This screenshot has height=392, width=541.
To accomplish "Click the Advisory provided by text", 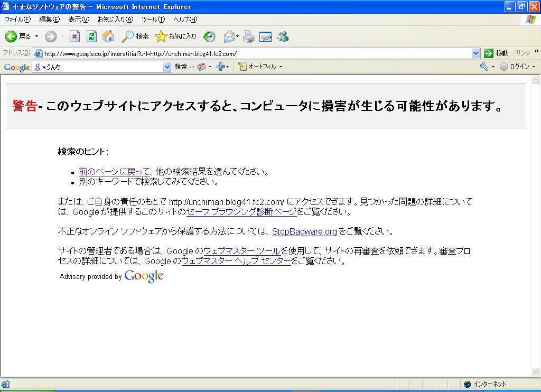I will tap(91, 276).
